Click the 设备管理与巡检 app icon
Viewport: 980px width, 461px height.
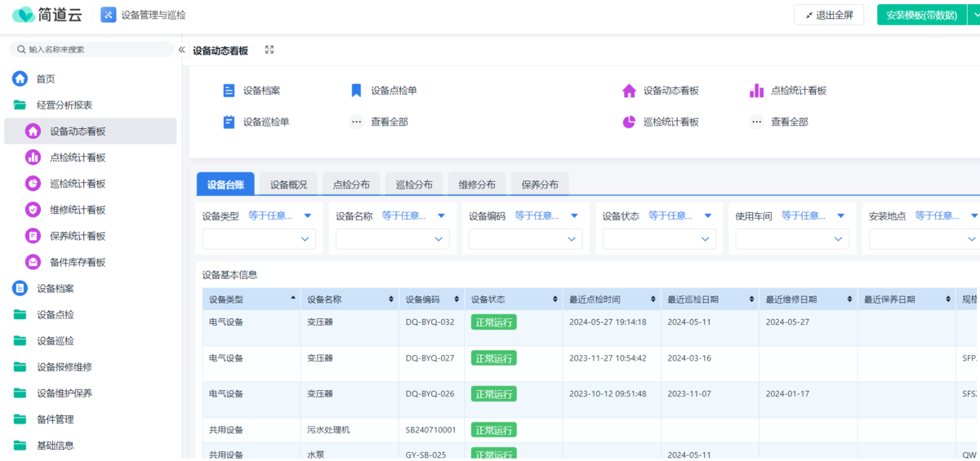108,15
